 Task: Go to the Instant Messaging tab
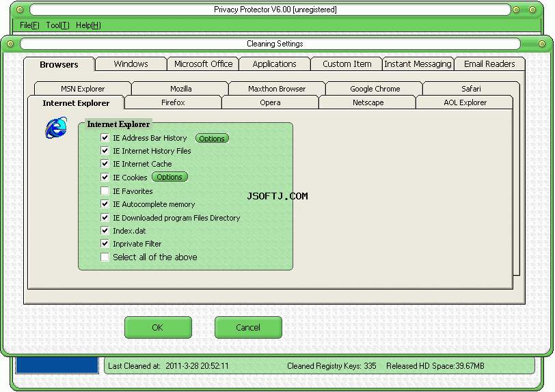pos(418,64)
